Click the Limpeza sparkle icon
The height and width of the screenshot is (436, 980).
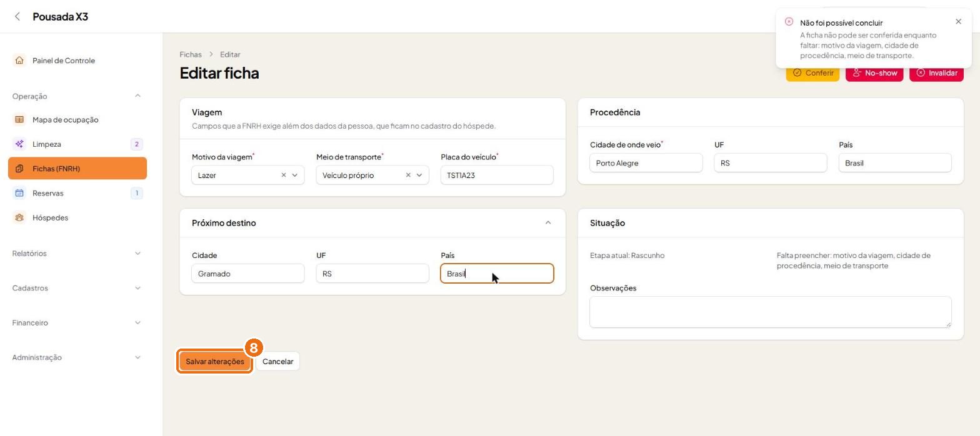19,144
